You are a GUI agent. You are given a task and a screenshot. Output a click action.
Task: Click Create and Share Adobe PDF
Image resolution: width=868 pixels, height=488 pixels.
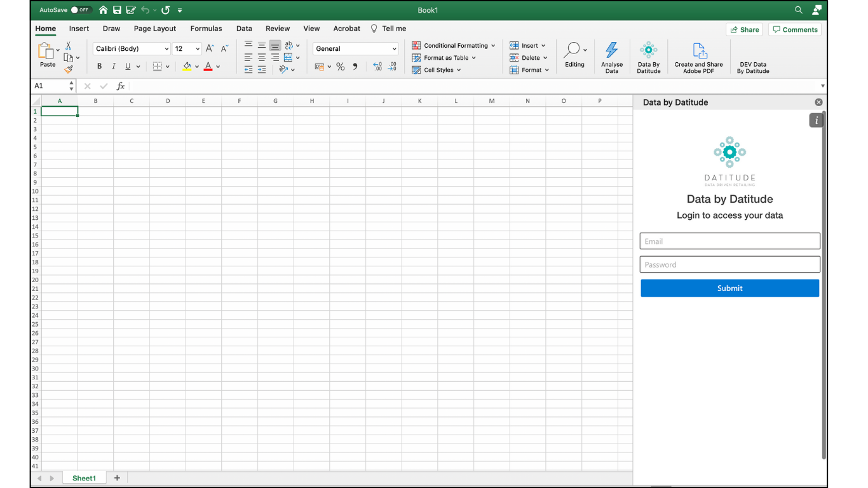click(x=698, y=58)
